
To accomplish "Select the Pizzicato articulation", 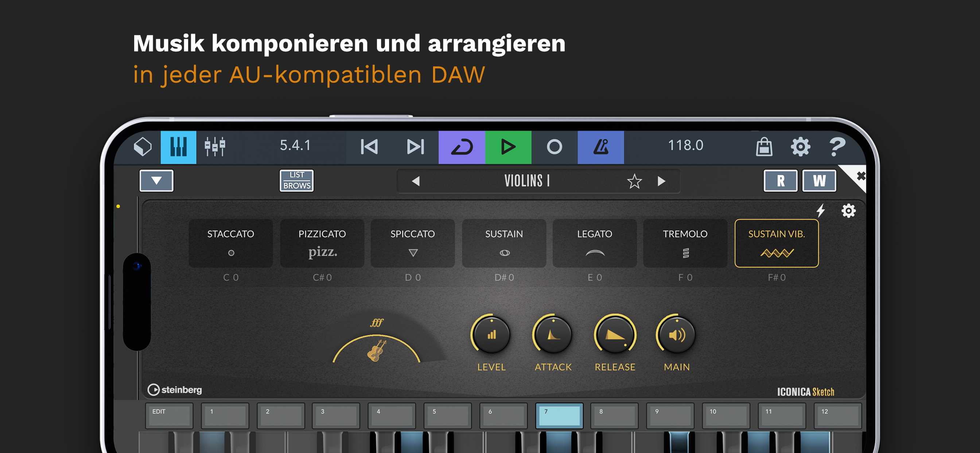I will (322, 243).
